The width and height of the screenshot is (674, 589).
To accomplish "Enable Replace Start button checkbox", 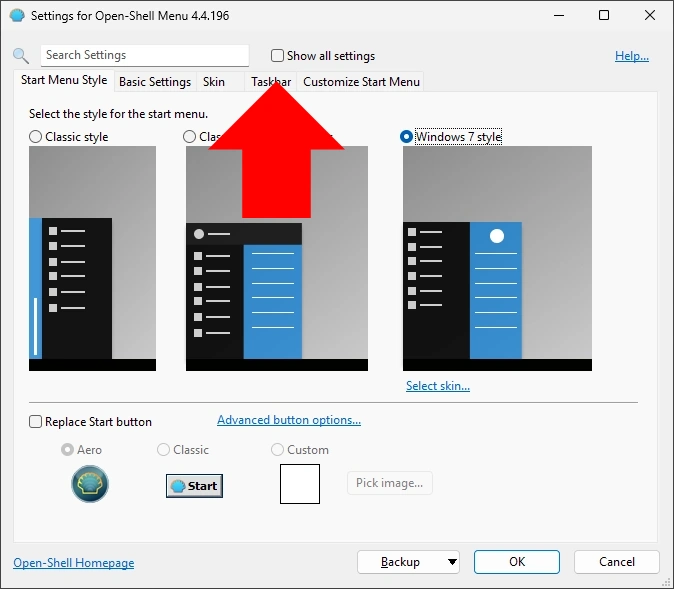I will tap(35, 421).
